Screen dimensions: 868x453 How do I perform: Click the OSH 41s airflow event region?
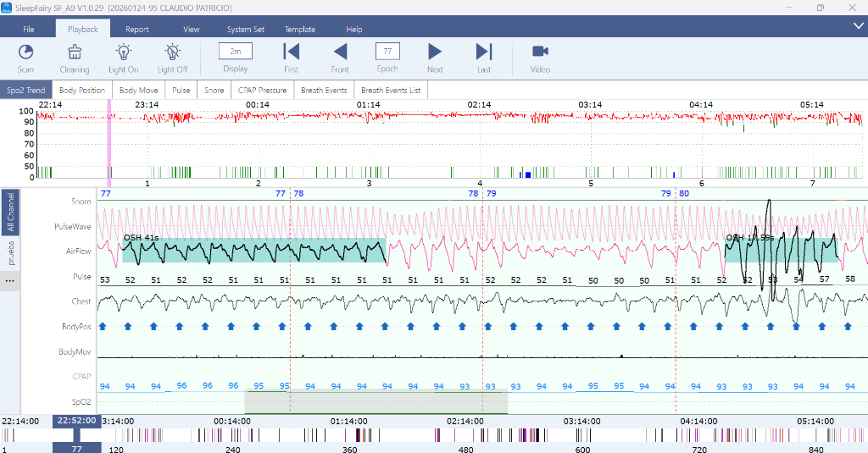254,251
